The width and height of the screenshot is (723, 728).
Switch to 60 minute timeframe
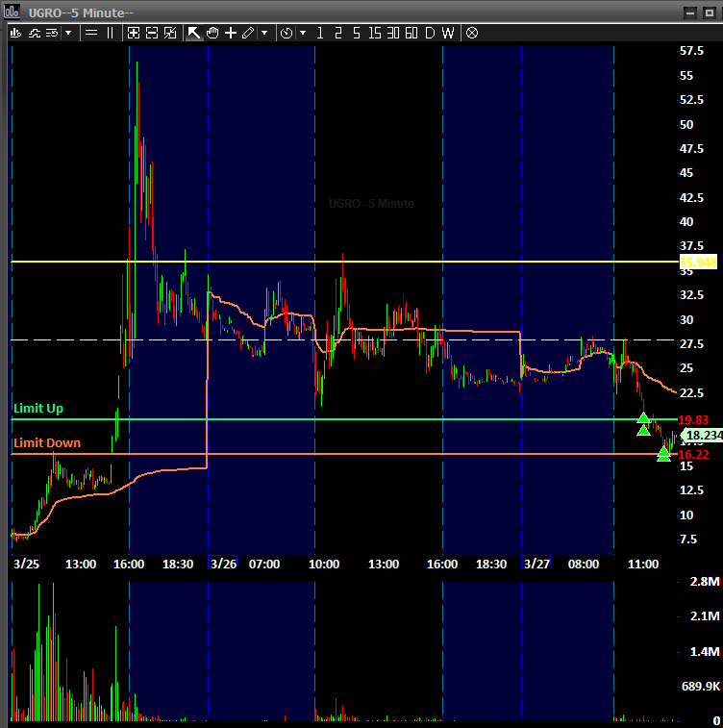(411, 33)
